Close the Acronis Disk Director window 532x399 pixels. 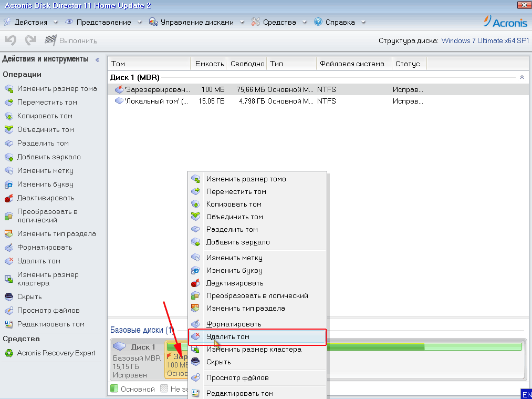pyautogui.click(x=525, y=5)
